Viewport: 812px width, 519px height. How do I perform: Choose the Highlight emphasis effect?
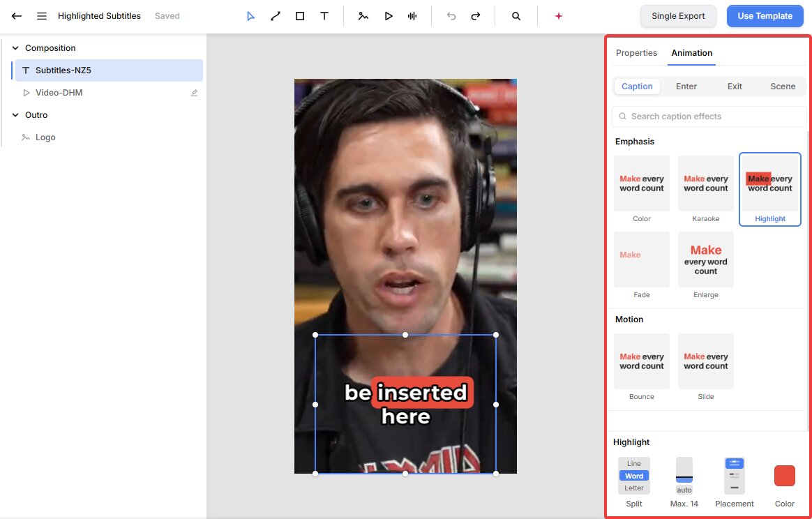pyautogui.click(x=770, y=190)
